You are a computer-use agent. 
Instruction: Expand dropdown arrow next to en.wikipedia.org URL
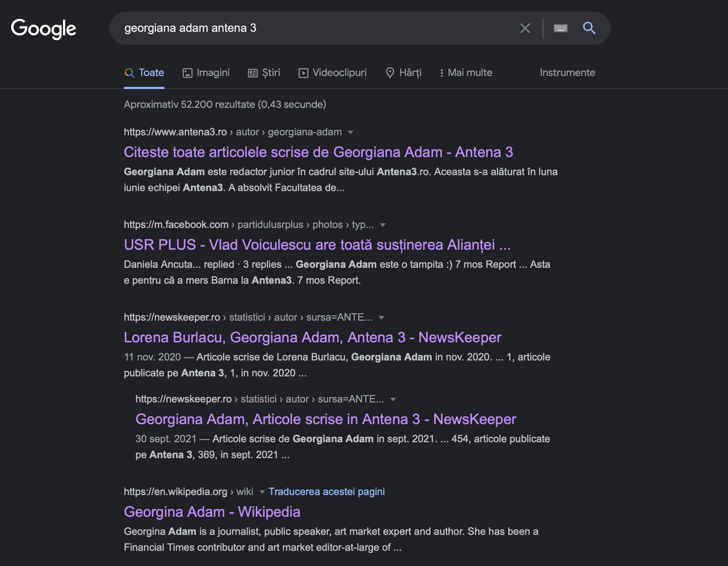coord(262,492)
